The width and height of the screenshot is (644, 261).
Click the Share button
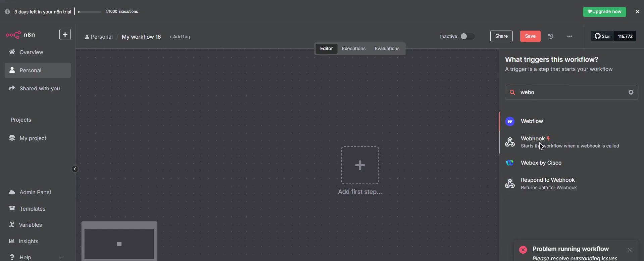tap(501, 36)
